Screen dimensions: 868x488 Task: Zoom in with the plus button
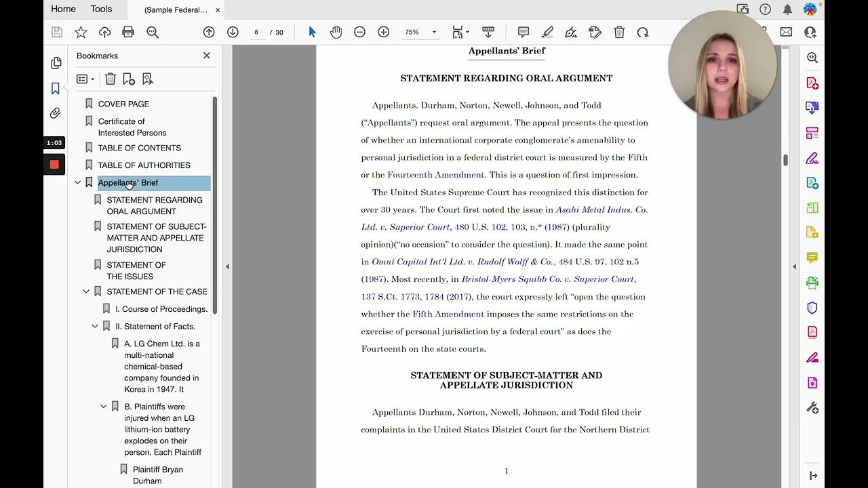(x=383, y=32)
